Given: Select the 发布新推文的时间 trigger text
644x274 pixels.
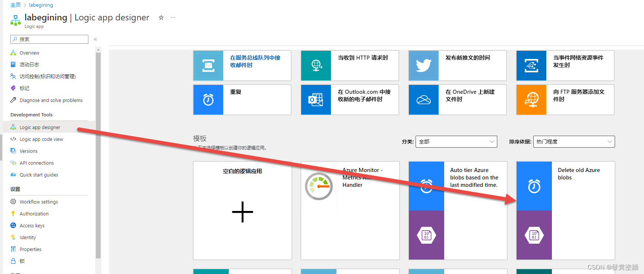Looking at the screenshot, I should (468, 57).
